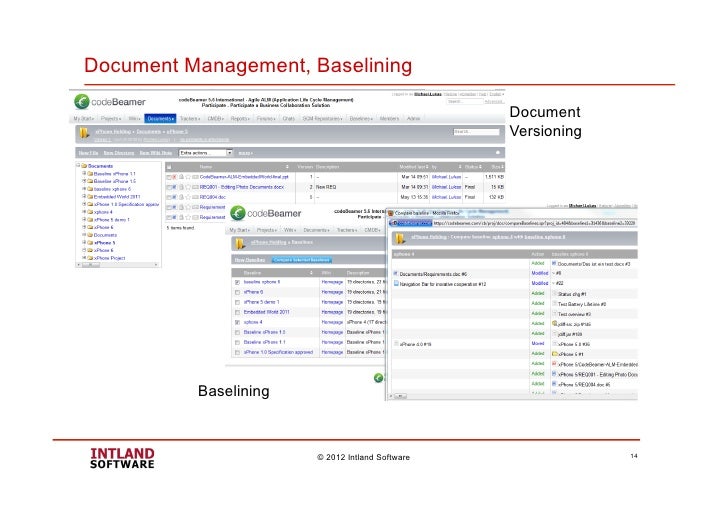This screenshot has width=728, height=514.
Task: Click the folder icon in the Baselines breadcrumb bar
Action: coord(240,243)
